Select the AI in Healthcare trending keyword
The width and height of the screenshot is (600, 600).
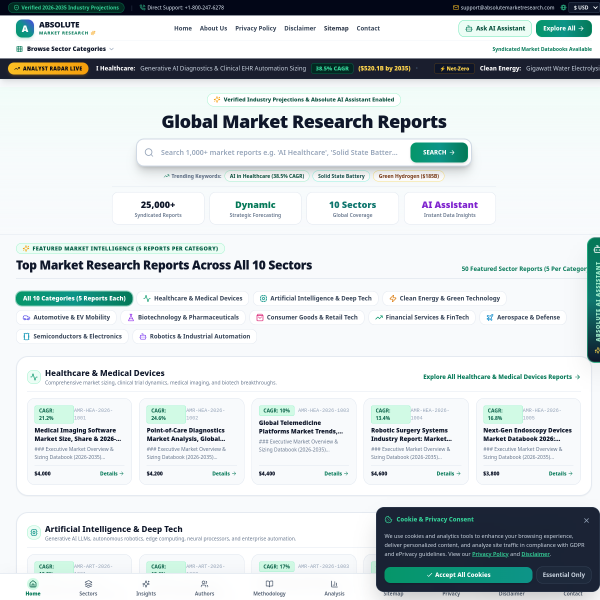[x=267, y=176]
